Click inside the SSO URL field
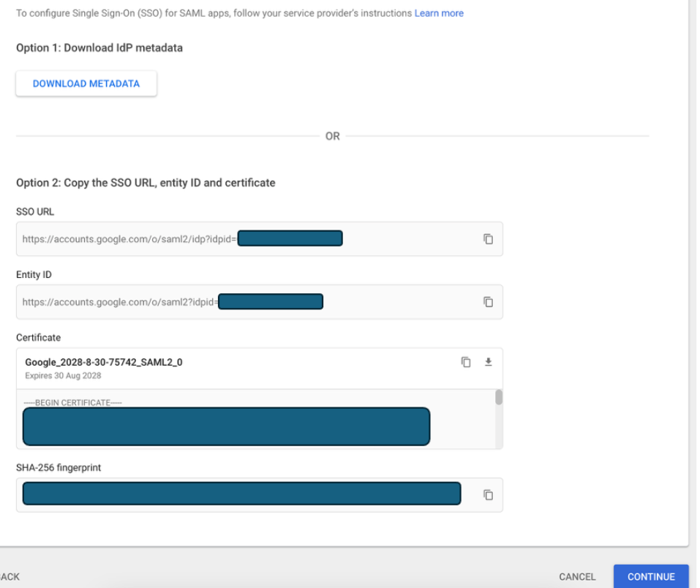The height and width of the screenshot is (588, 700). click(x=219, y=239)
